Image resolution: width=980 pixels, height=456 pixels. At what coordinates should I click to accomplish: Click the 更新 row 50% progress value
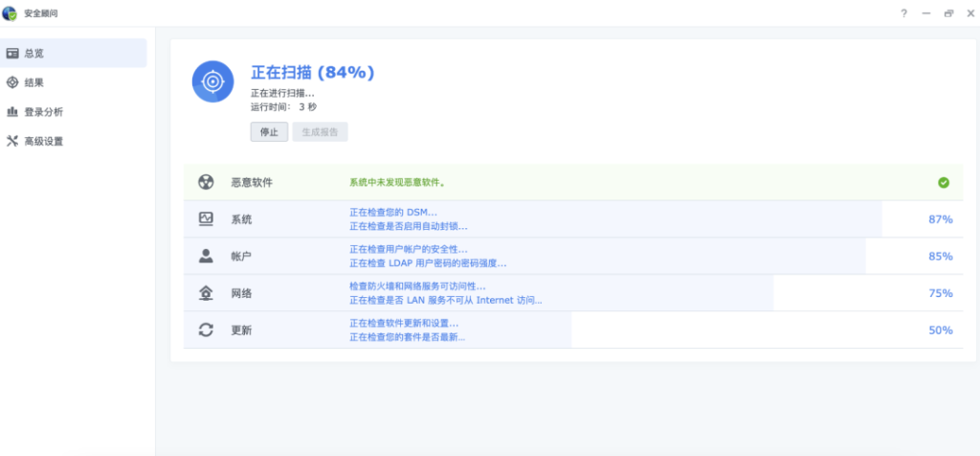tap(940, 330)
